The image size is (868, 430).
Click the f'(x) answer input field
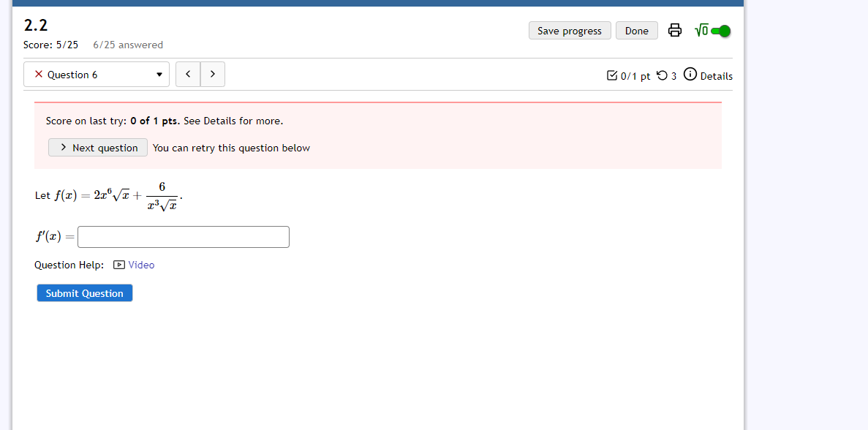tap(183, 236)
